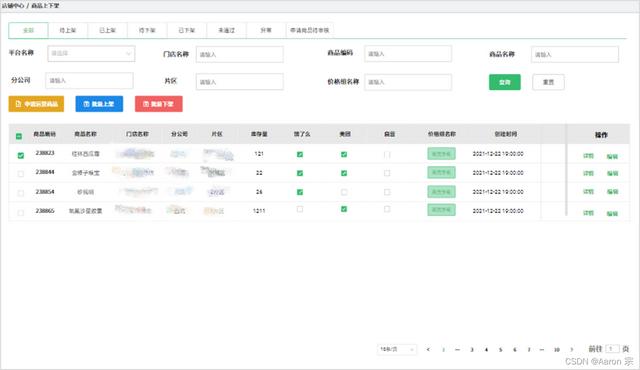Check row selection for product 238865
Image resolution: width=640 pixels, height=370 pixels.
click(21, 212)
